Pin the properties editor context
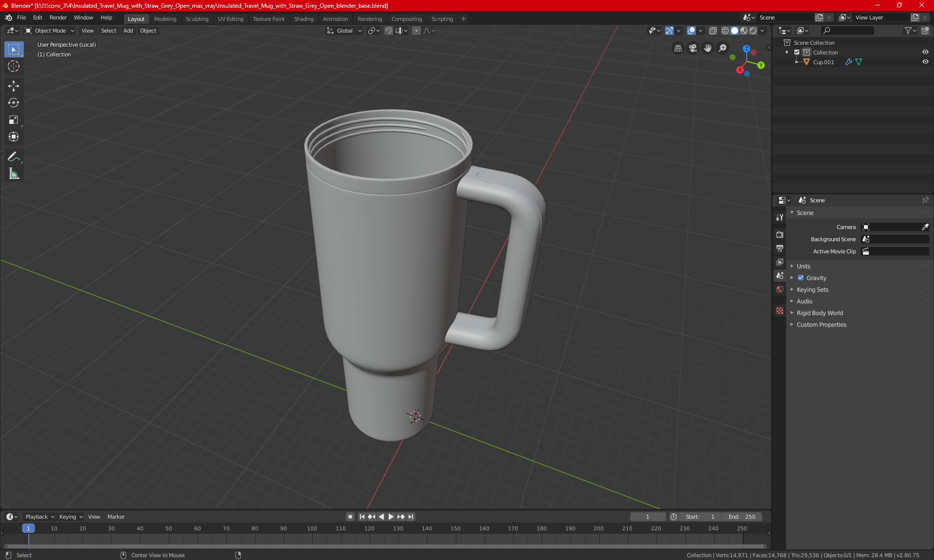The height and width of the screenshot is (560, 934). click(x=925, y=200)
